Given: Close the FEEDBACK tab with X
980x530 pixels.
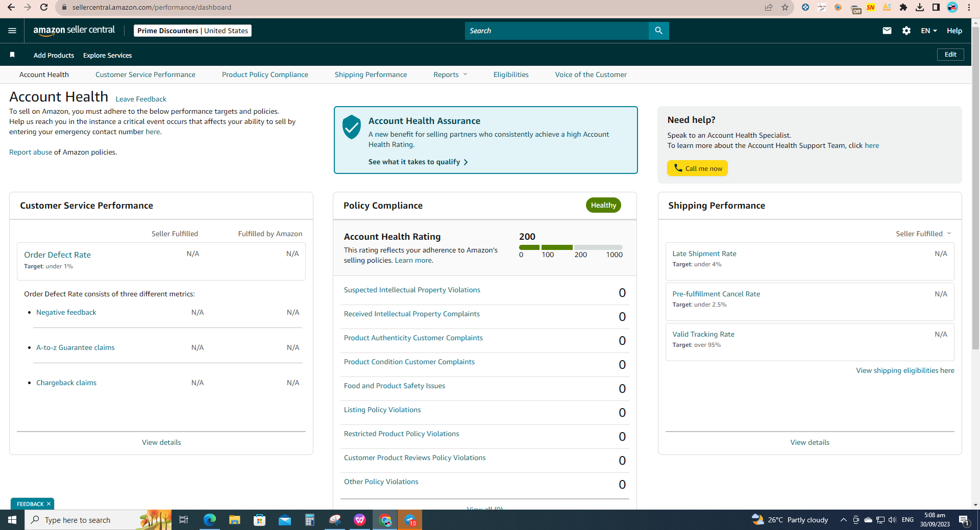Looking at the screenshot, I should (48, 504).
